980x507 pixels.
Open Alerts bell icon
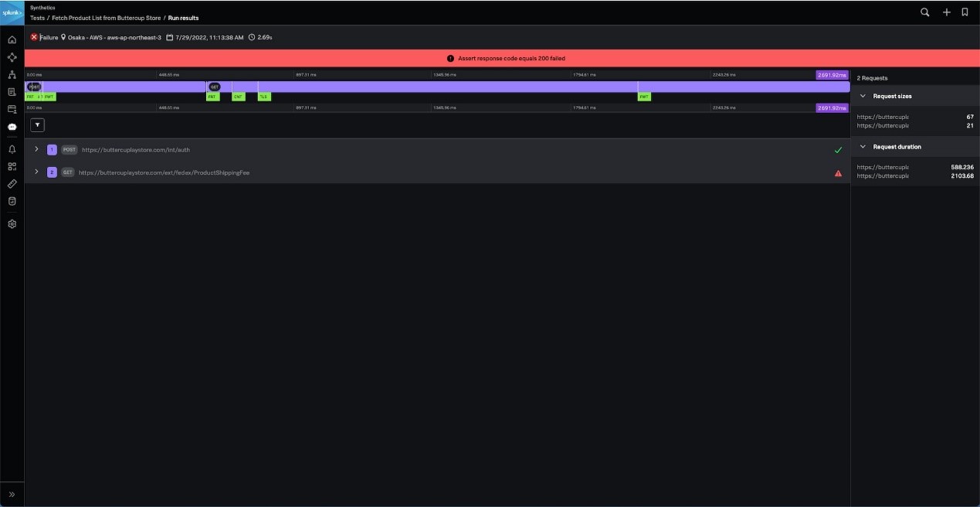[x=12, y=149]
